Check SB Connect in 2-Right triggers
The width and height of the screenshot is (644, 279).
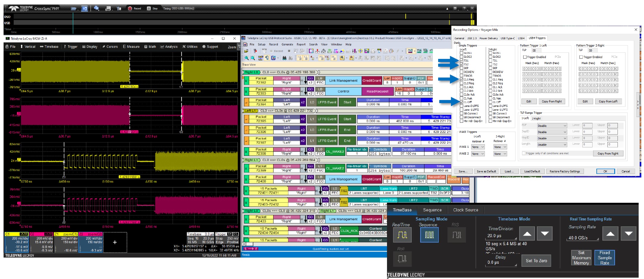[x=491, y=113]
